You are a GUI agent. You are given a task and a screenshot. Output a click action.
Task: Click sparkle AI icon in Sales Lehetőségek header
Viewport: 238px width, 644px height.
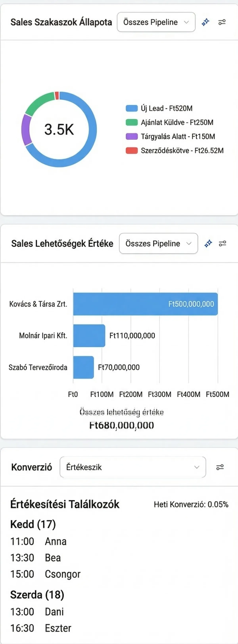pyautogui.click(x=208, y=243)
